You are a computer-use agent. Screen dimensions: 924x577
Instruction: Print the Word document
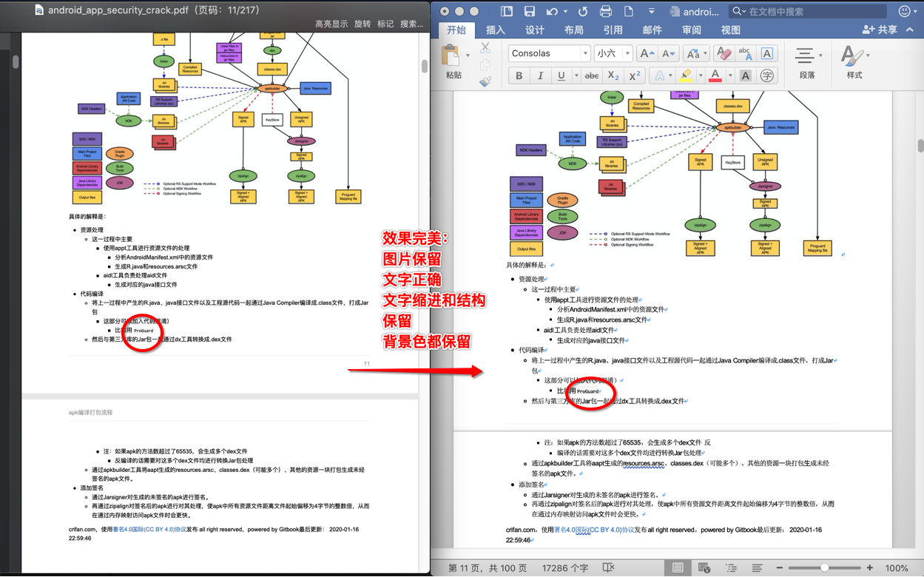606,11
